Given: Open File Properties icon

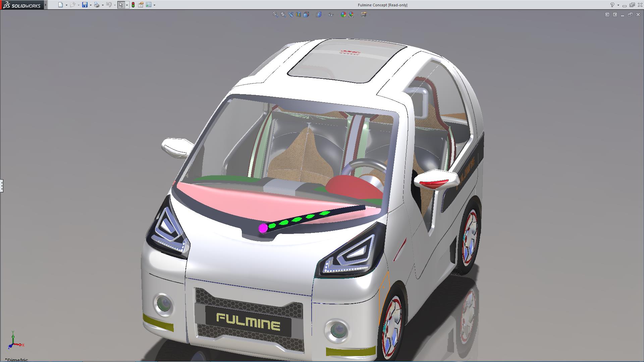Looking at the screenshot, I should [x=141, y=5].
